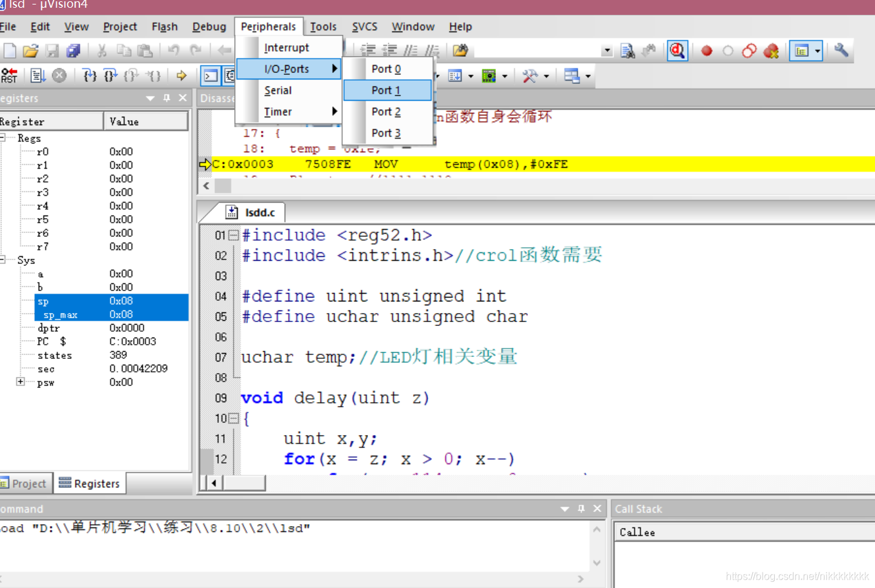Open Command panel dropdown arrow
This screenshot has width=875, height=588.
tap(564, 509)
